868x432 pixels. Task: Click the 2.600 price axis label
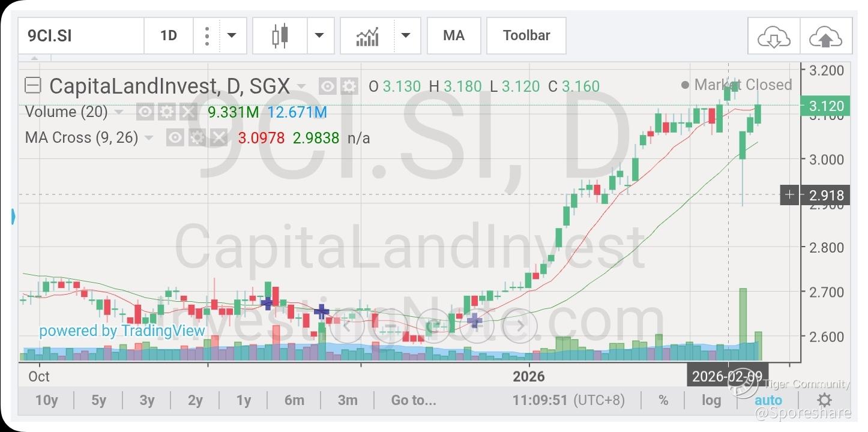tap(827, 336)
